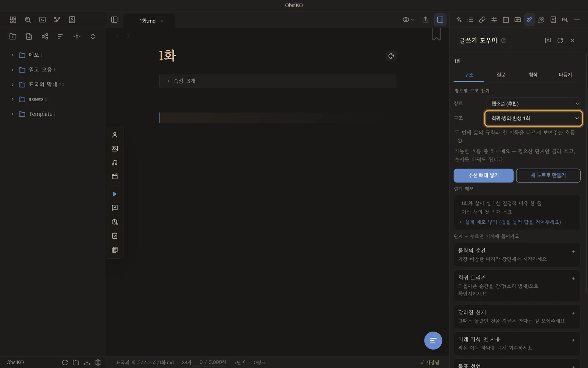Select the writing assistant pen icon
The width and height of the screenshot is (588, 368).
tap(530, 20)
